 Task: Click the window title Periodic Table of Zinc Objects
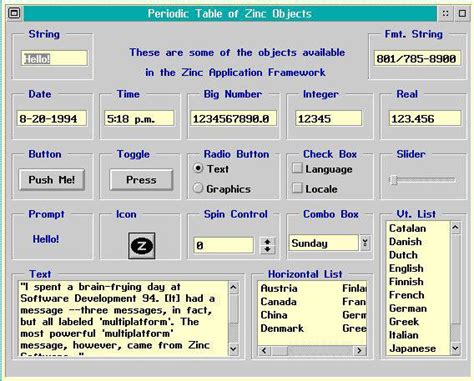230,14
